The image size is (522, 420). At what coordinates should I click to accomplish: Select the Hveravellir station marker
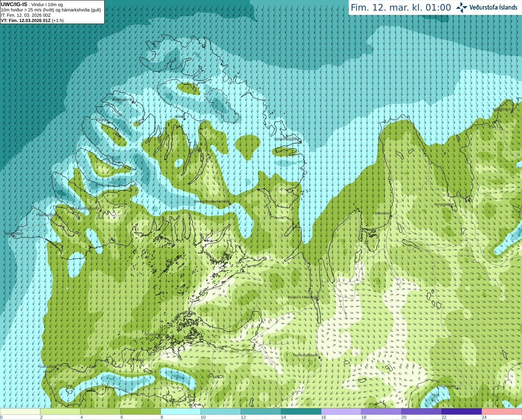click(x=458, y=389)
